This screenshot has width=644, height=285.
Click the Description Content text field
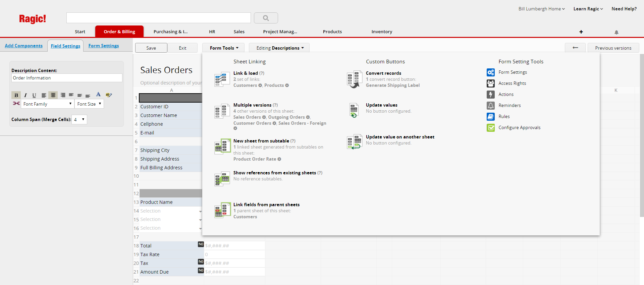67,78
